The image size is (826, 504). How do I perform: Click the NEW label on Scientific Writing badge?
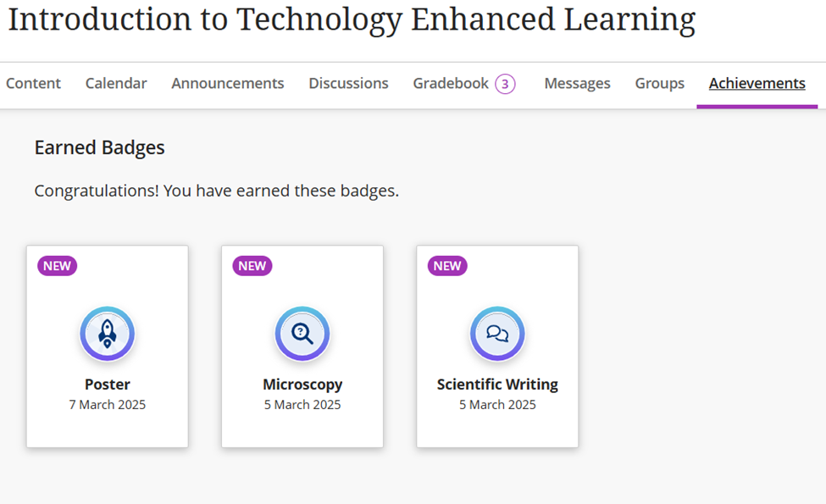click(447, 266)
